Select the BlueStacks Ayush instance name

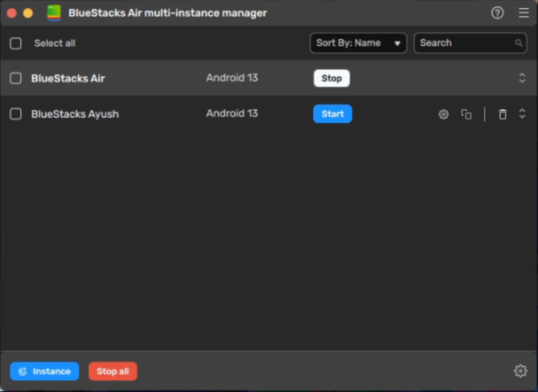[75, 114]
